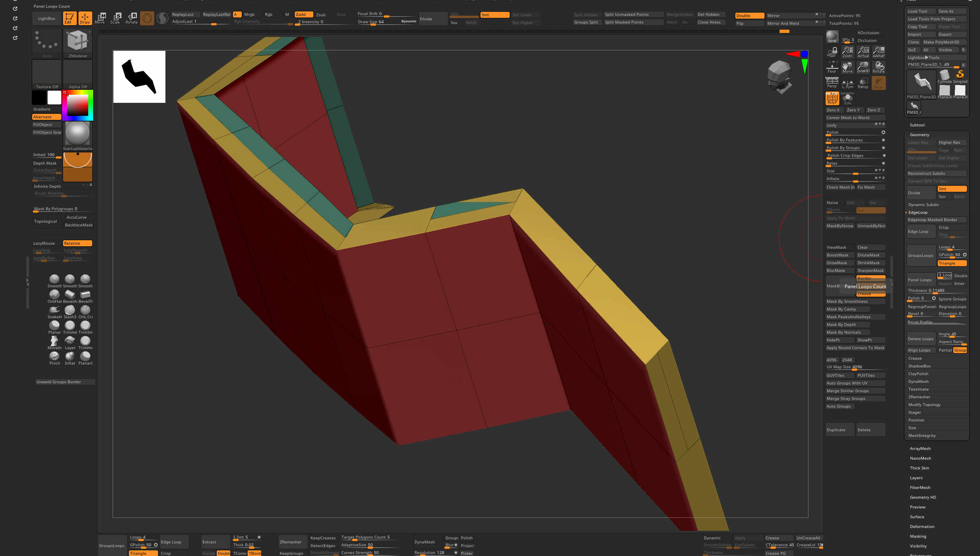Open the Masking menu section
This screenshot has width=980, height=556.
pyautogui.click(x=918, y=536)
